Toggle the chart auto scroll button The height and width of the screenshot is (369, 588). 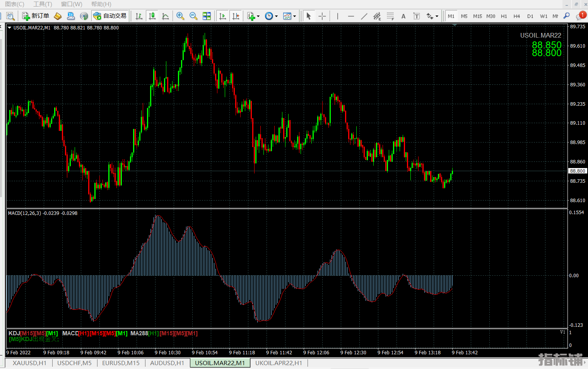(x=222, y=16)
